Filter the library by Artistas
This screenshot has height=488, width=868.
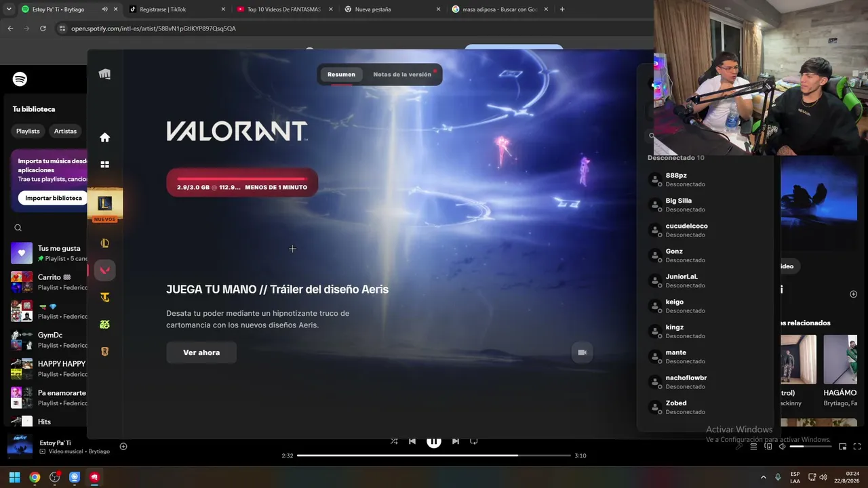point(66,131)
